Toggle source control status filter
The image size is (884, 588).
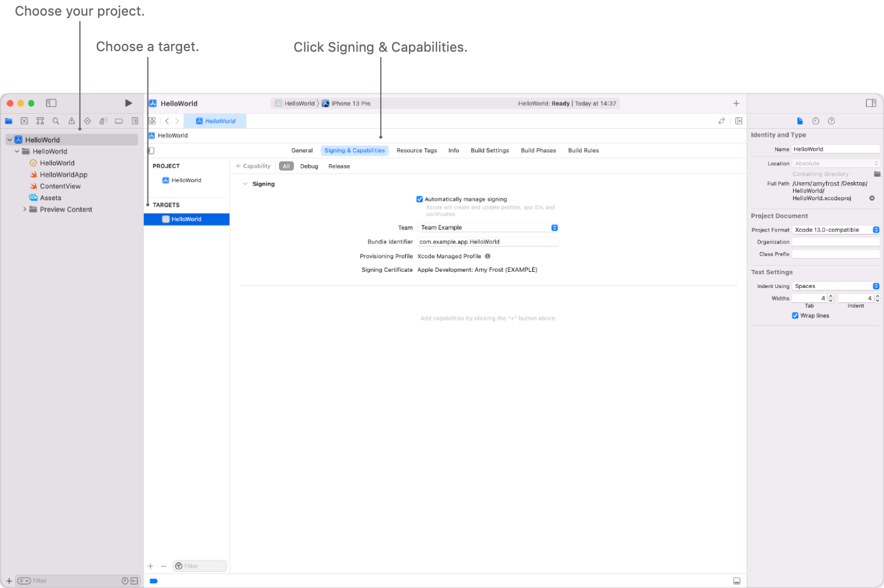pyautogui.click(x=134, y=581)
